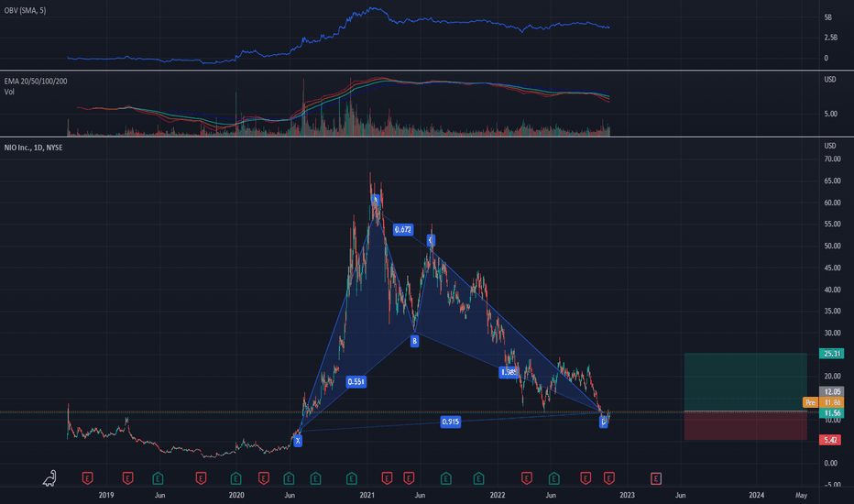Image resolution: width=854 pixels, height=504 pixels.
Task: Click the 5B label on the OBV scale
Action: coord(827,17)
